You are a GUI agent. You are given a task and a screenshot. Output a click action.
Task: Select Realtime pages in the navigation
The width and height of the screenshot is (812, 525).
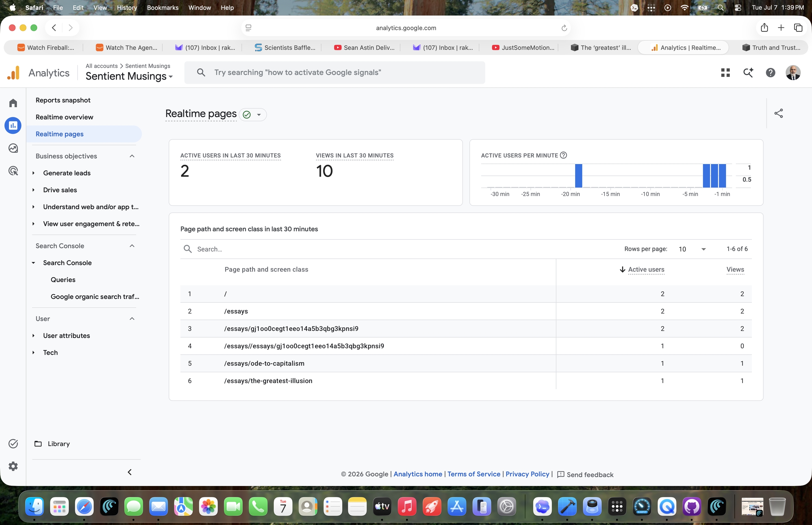tap(84, 134)
